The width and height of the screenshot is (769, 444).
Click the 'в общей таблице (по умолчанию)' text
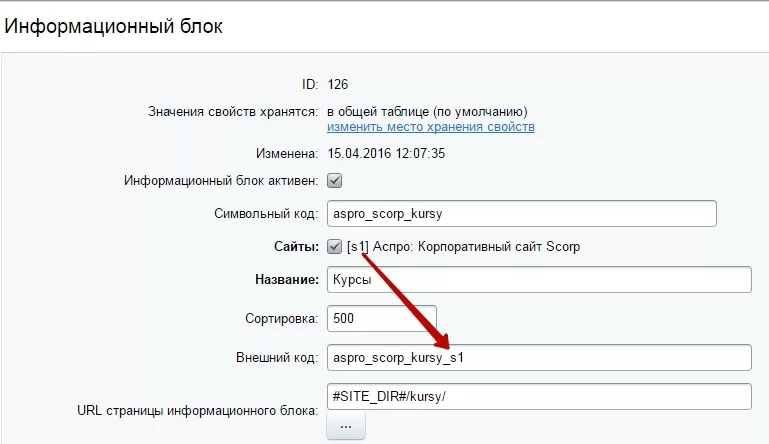point(427,112)
